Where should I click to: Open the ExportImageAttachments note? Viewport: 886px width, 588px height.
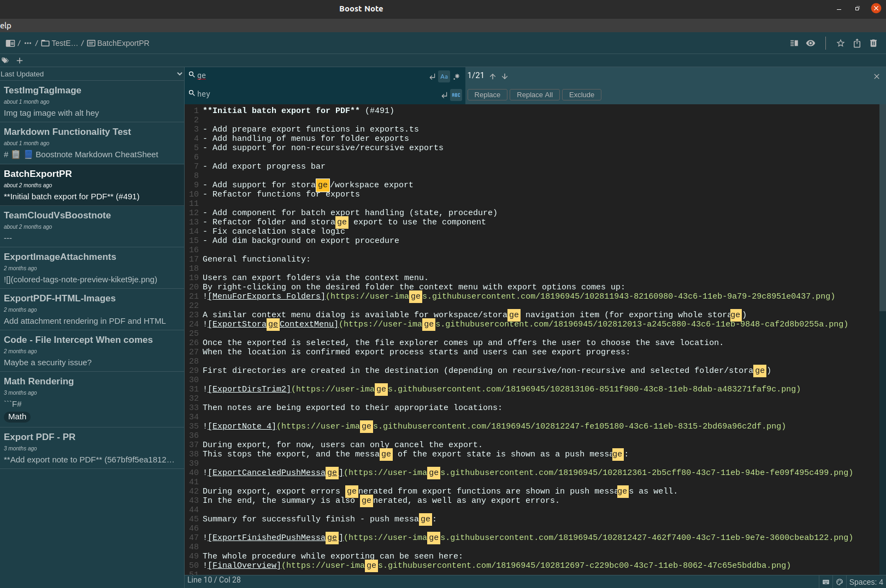click(x=92, y=268)
